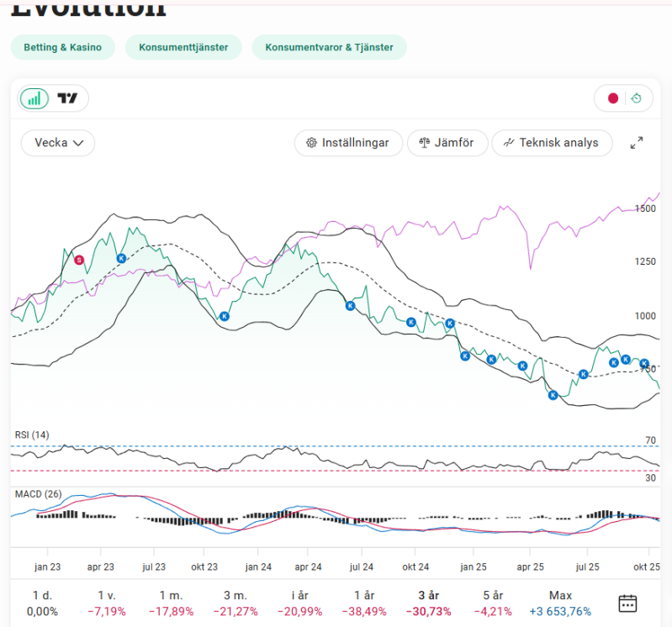Switch to the standard bar chart view
The height and width of the screenshot is (627, 672).
[x=34, y=99]
